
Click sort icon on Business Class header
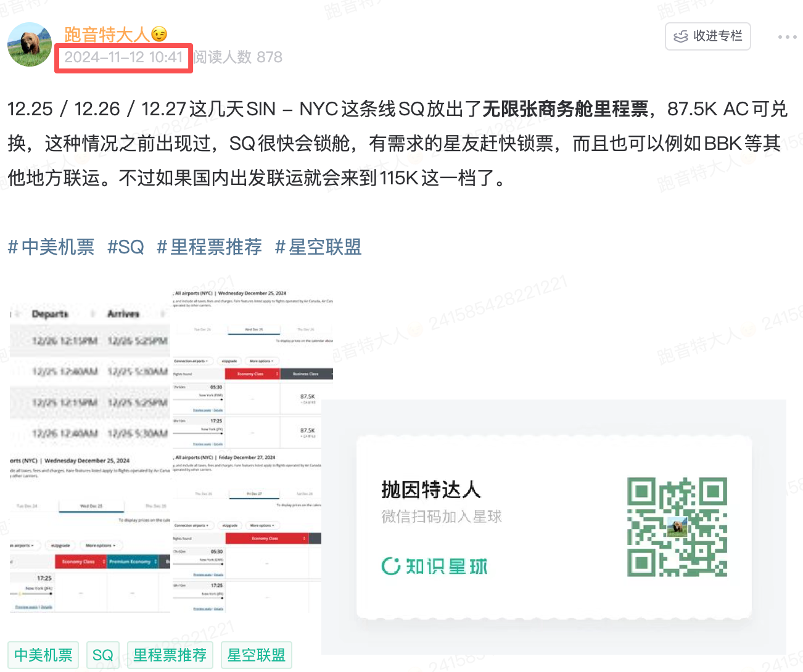[331, 374]
